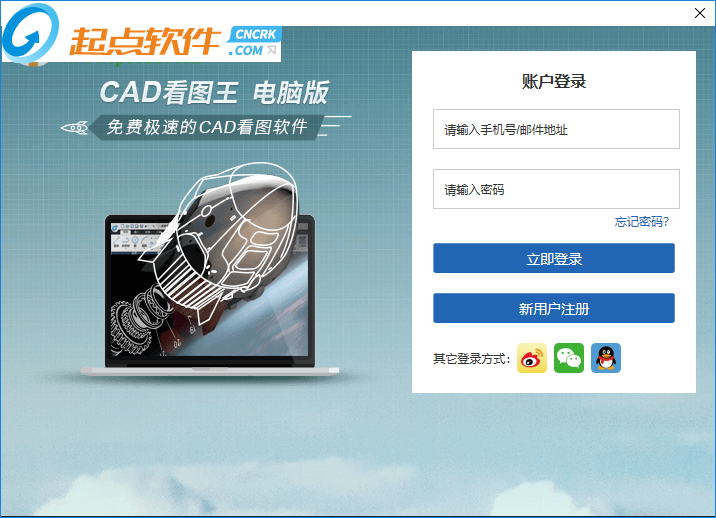The height and width of the screenshot is (518, 716).
Task: Click the blue circular arrow logo
Action: click(30, 33)
